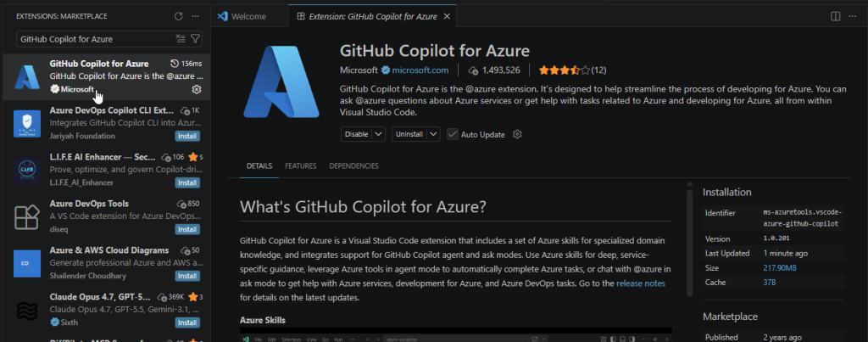Click the L.I.F.E AI Enhancer star rating
Viewport: 868px width, 342px height.
[196, 156]
